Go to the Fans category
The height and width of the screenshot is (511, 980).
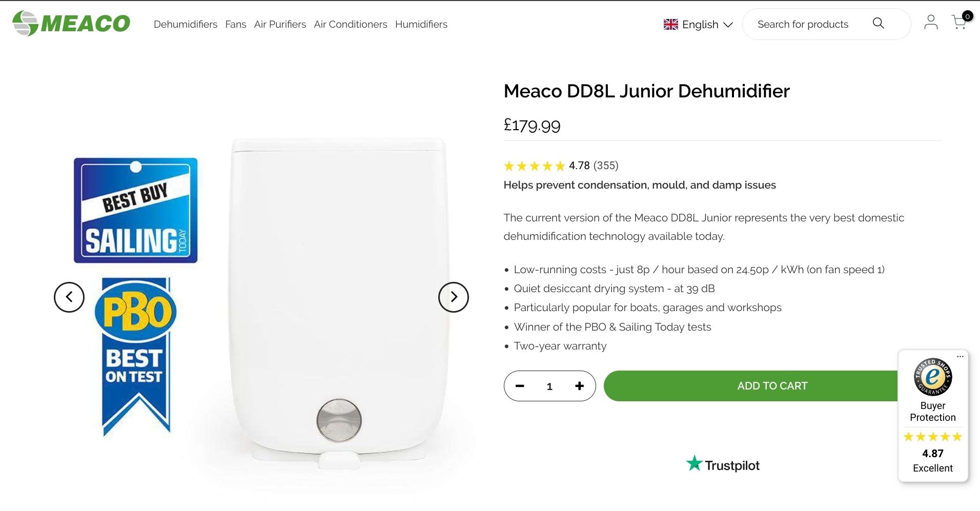tap(236, 24)
